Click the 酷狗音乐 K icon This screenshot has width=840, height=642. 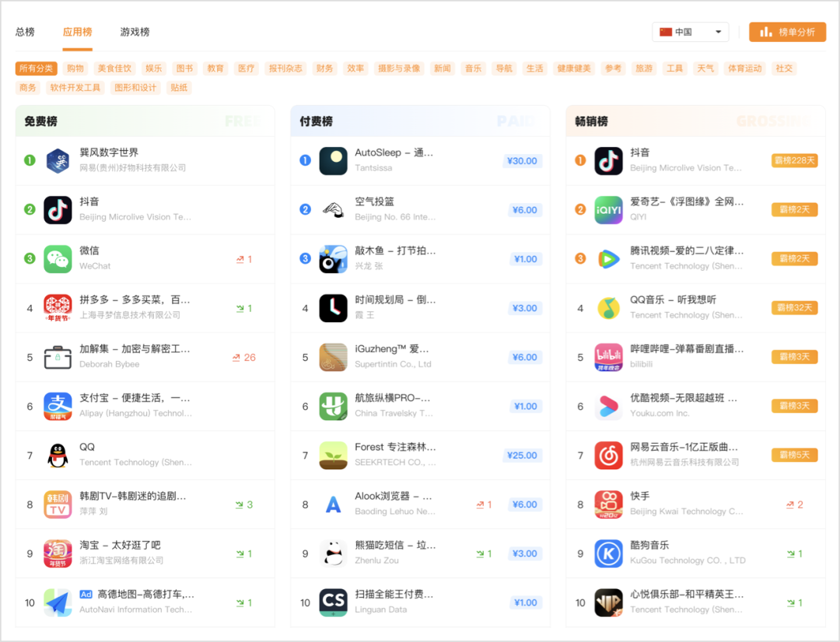(608, 553)
